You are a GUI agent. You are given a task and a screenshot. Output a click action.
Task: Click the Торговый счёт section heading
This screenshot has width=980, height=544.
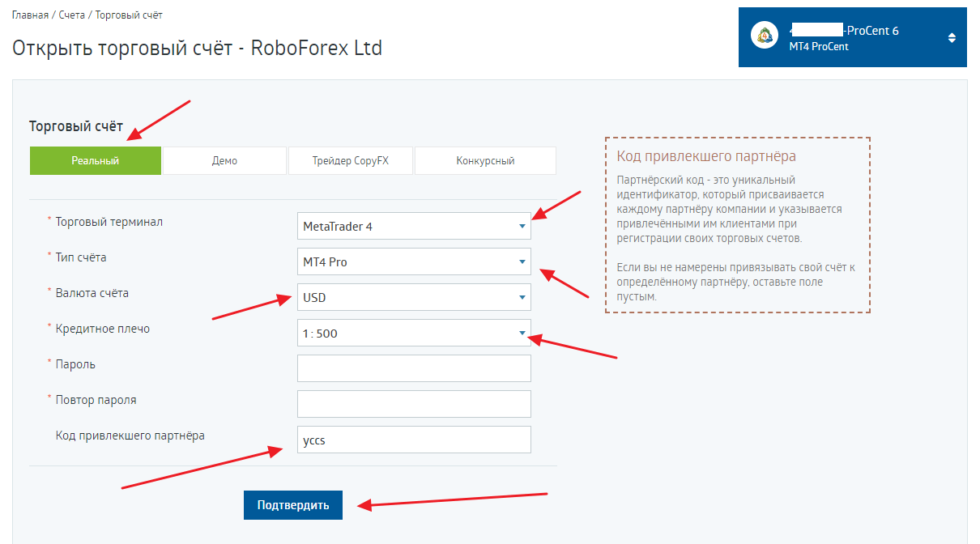coord(76,126)
